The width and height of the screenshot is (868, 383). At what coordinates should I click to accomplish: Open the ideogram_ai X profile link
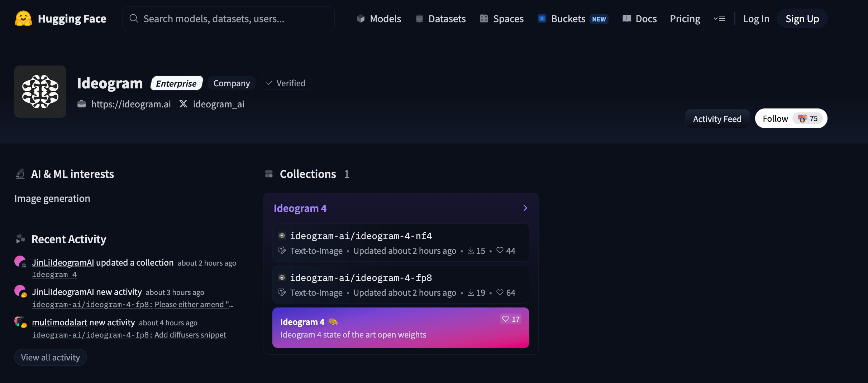tap(219, 104)
